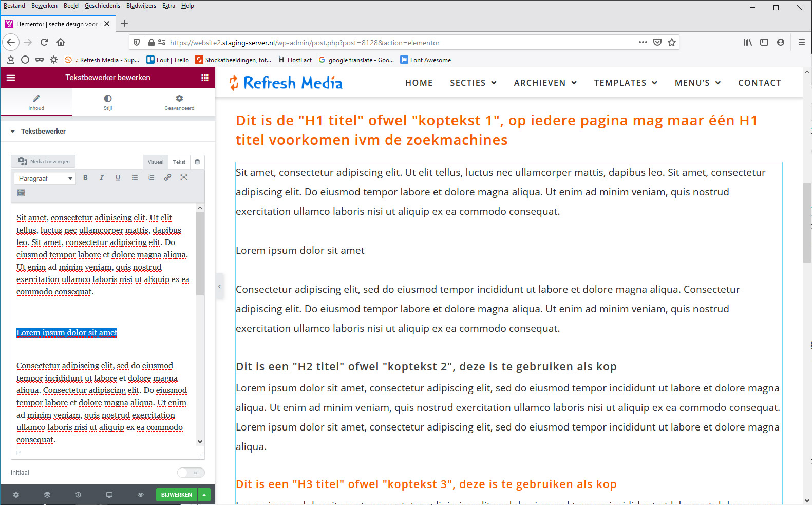Toggle bold formatting on selected text
The height and width of the screenshot is (505, 812).
[85, 178]
